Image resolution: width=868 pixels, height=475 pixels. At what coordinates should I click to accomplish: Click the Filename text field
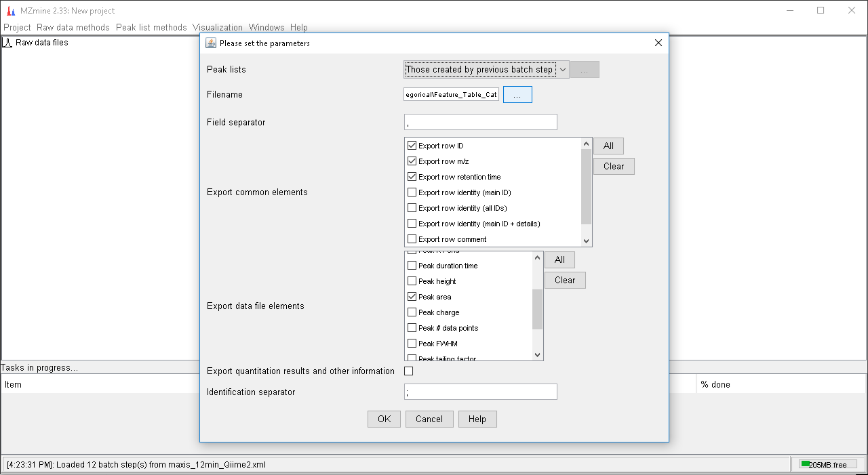[x=452, y=95]
